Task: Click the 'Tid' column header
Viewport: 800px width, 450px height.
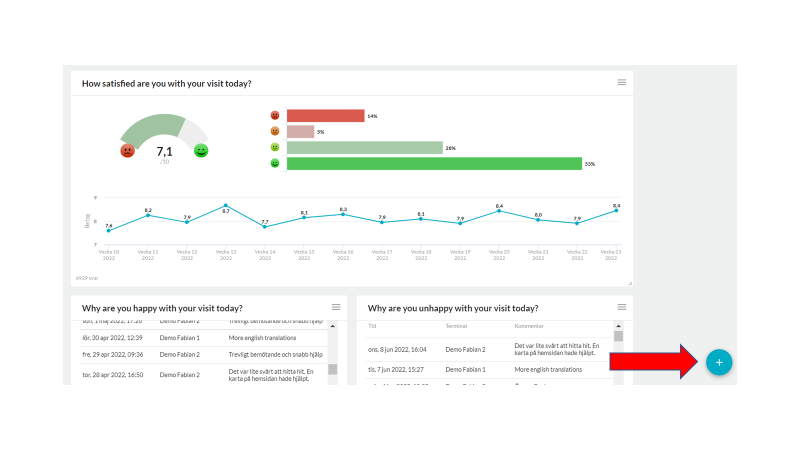Action: (372, 326)
